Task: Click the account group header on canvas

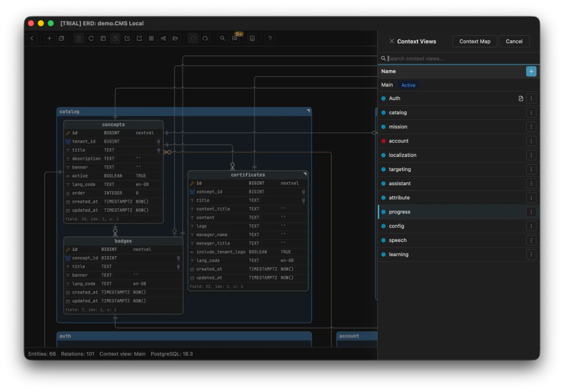Action: 357,336
